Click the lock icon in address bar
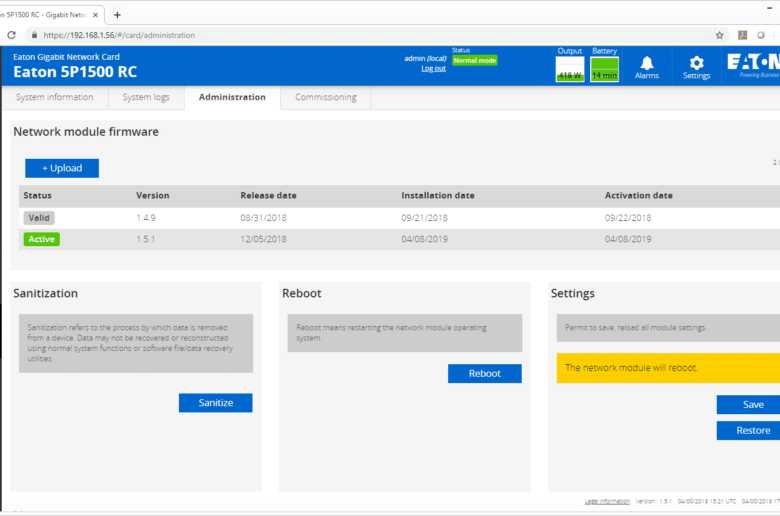Viewport: 780px width, 516px height. pos(34,35)
